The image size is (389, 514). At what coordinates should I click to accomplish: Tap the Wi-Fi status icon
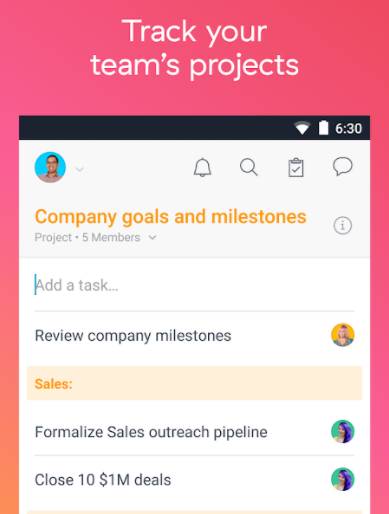point(302,128)
